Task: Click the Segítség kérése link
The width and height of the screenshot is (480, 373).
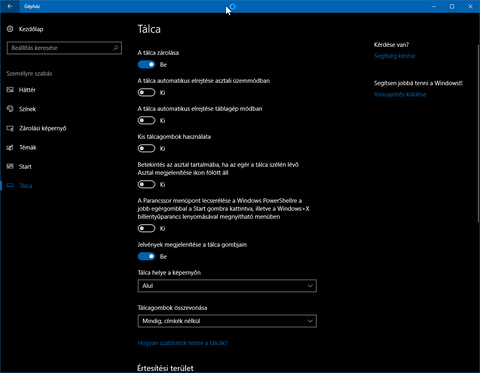Action: [395, 56]
